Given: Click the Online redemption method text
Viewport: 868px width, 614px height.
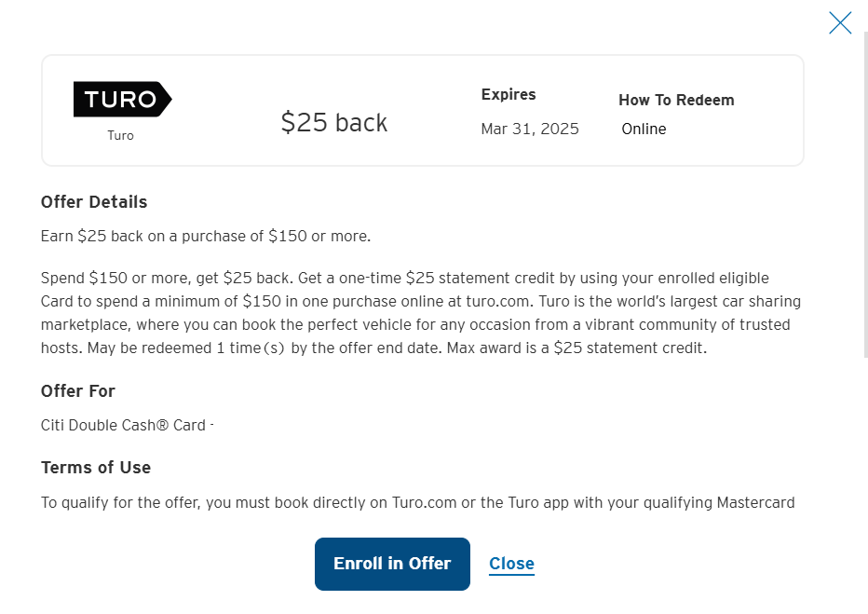Looking at the screenshot, I should tap(644, 129).
